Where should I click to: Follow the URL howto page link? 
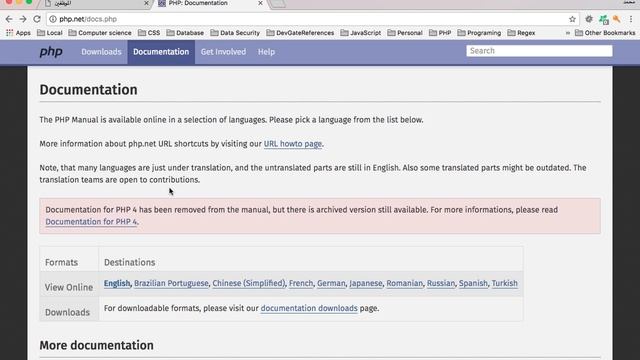pyautogui.click(x=293, y=144)
